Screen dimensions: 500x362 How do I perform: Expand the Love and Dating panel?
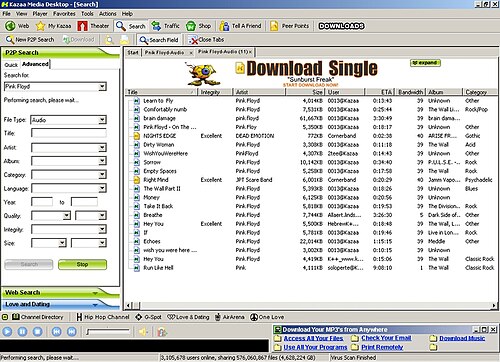60,304
